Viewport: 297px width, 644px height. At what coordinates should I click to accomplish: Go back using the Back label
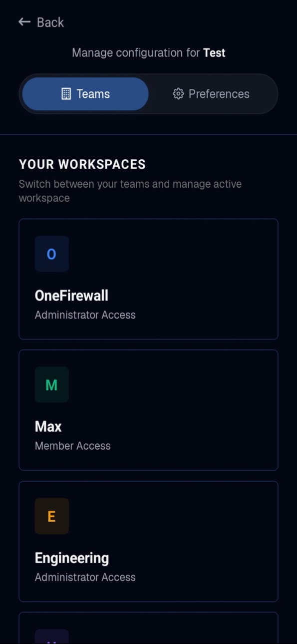pos(50,22)
